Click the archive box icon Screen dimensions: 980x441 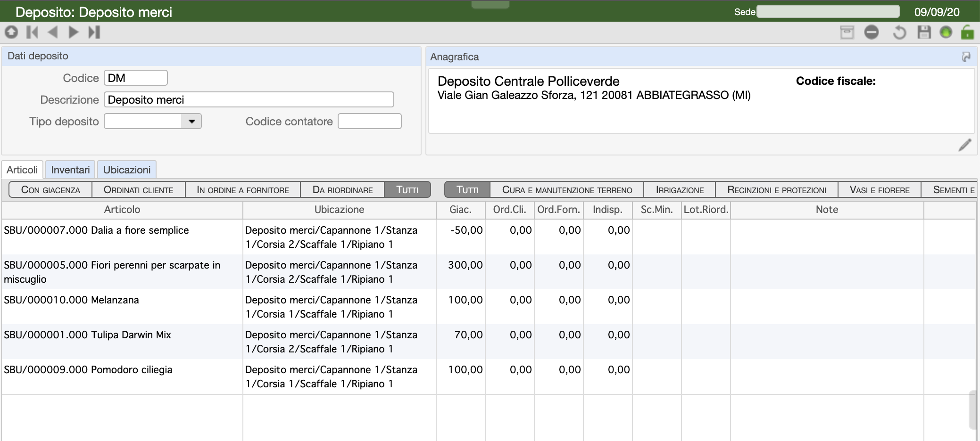pos(847,33)
